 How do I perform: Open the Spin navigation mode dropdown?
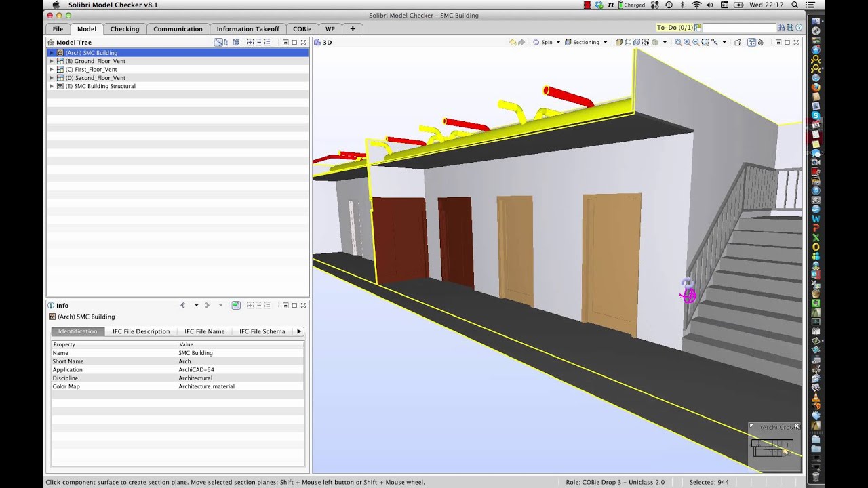pyautogui.click(x=558, y=42)
